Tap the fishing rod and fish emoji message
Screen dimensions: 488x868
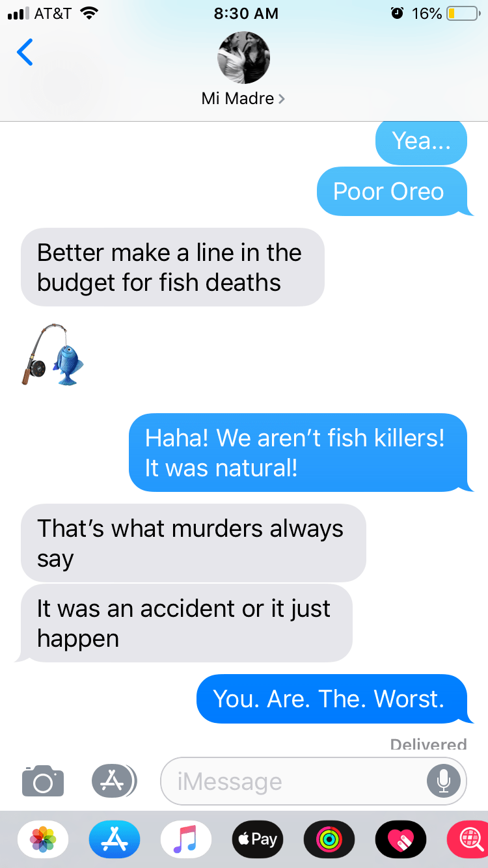tap(53, 354)
